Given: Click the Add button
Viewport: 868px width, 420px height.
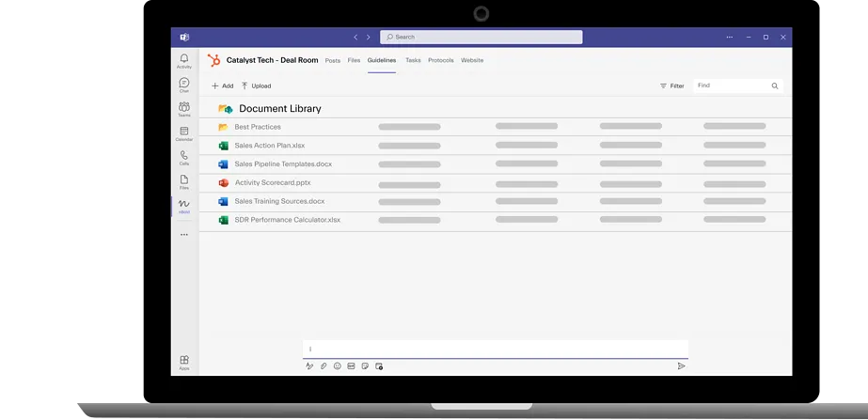Looking at the screenshot, I should click(x=223, y=86).
